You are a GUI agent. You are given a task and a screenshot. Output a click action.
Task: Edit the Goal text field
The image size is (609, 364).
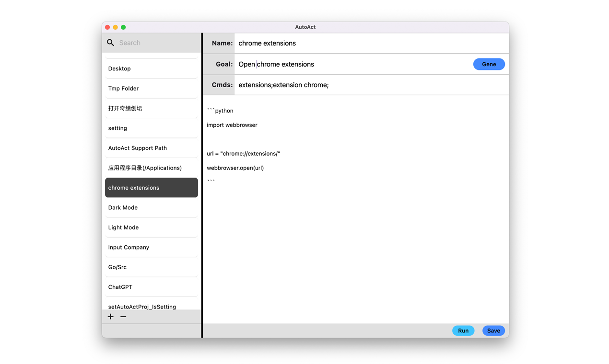[353, 64]
